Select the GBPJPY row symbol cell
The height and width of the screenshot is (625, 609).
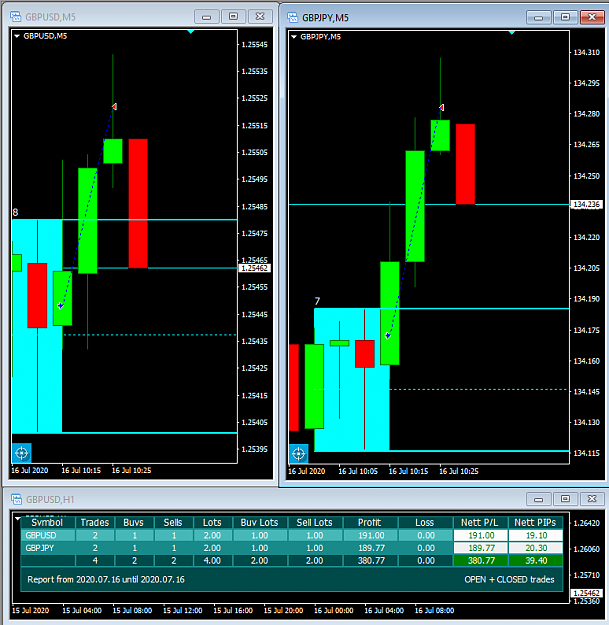[x=47, y=548]
